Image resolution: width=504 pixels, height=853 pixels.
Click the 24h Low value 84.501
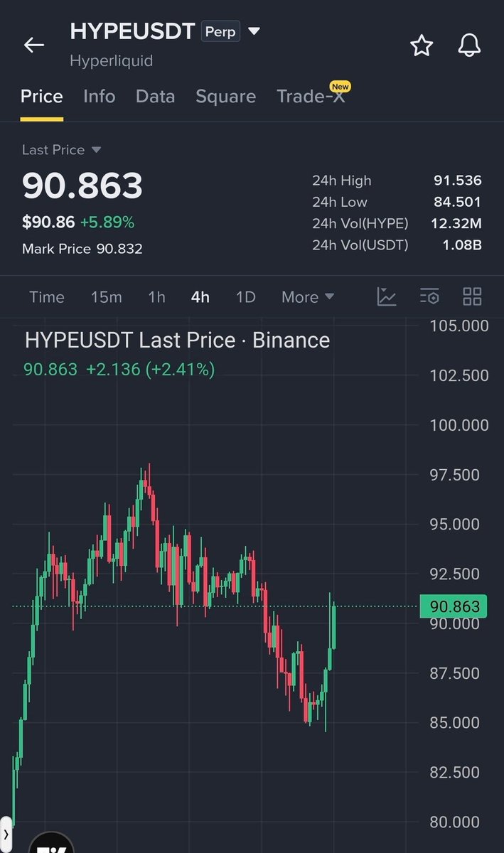coord(458,202)
